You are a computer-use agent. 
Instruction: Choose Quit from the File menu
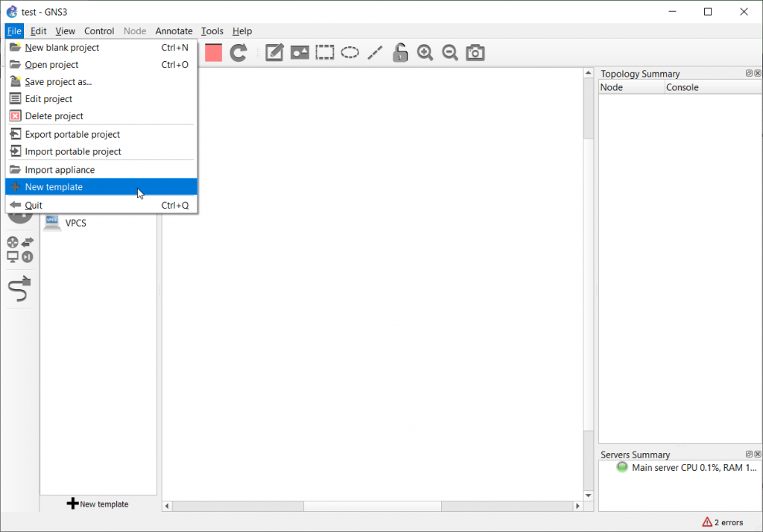[x=101, y=206]
